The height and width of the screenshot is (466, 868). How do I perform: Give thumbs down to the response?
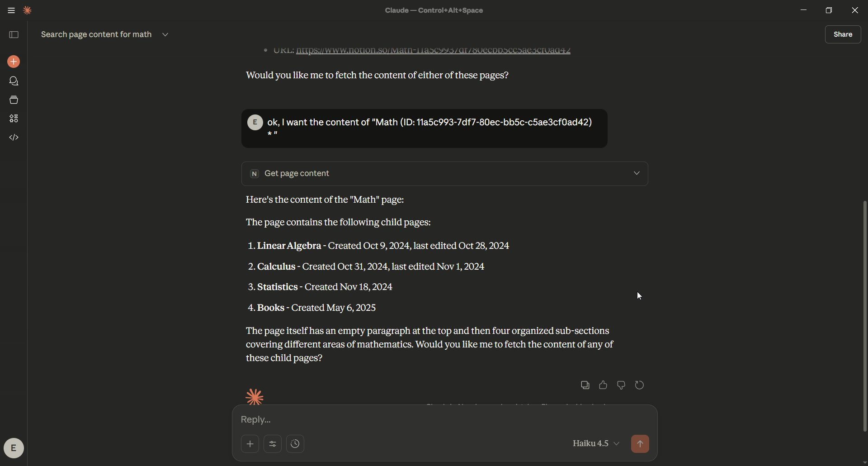point(621,385)
